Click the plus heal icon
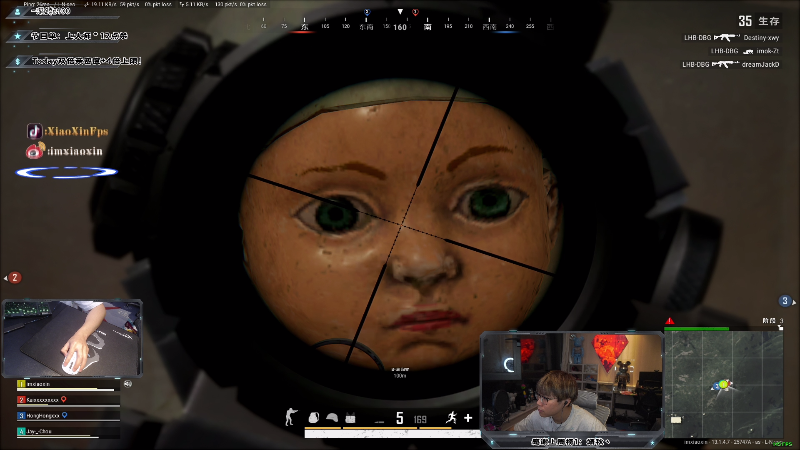 pos(468,418)
